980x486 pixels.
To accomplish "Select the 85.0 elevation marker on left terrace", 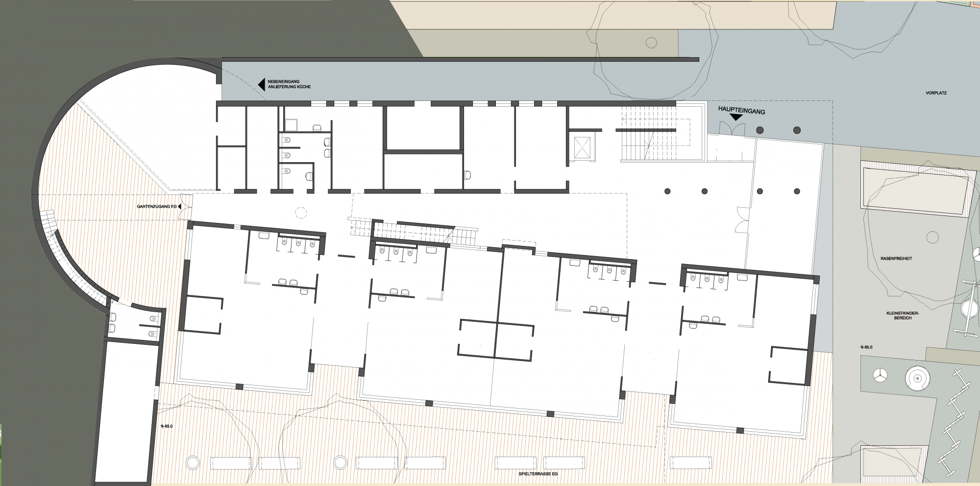I will [x=167, y=426].
